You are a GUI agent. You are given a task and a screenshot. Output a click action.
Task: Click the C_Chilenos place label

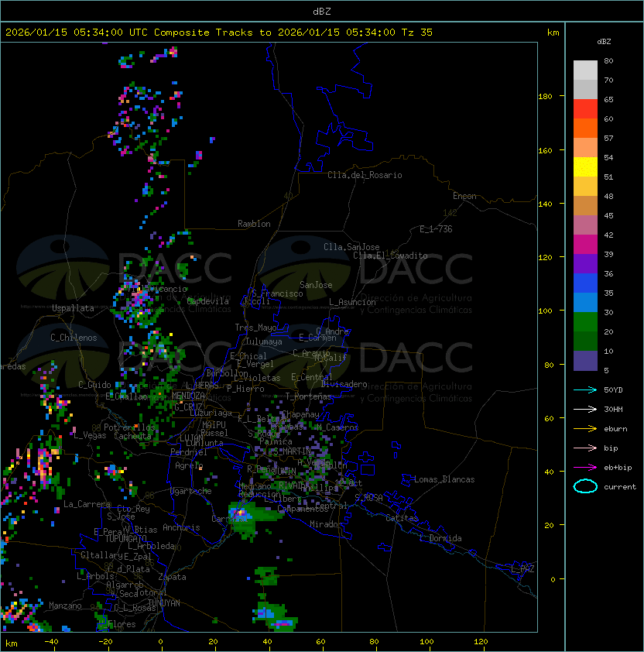click(74, 338)
